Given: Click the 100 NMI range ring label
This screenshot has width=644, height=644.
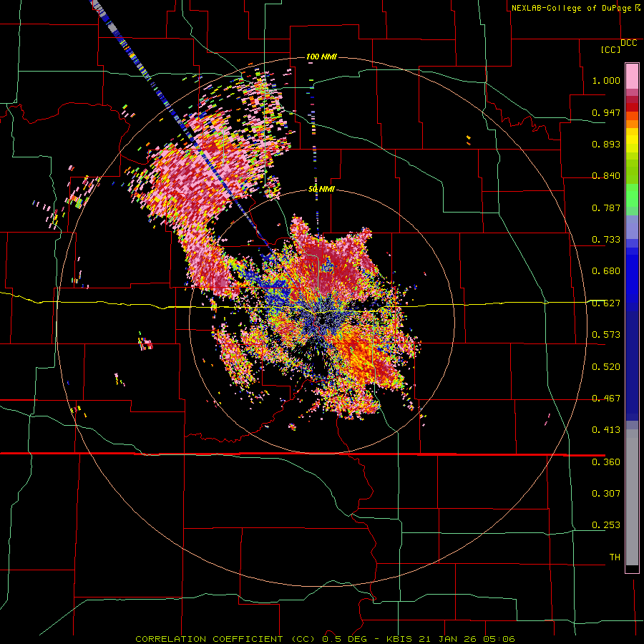Looking at the screenshot, I should click(x=321, y=57).
